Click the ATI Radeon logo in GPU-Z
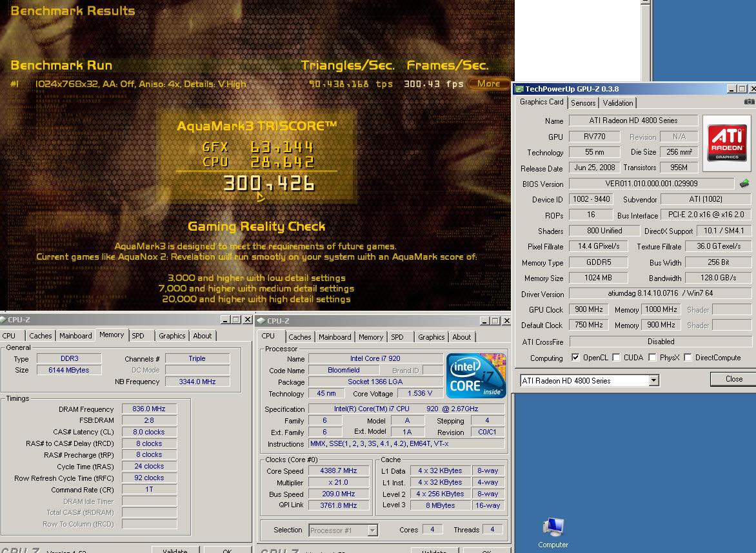 [x=726, y=143]
